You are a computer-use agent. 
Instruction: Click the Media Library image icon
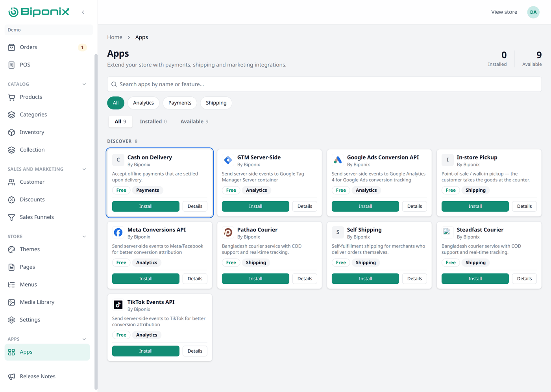[x=11, y=303]
